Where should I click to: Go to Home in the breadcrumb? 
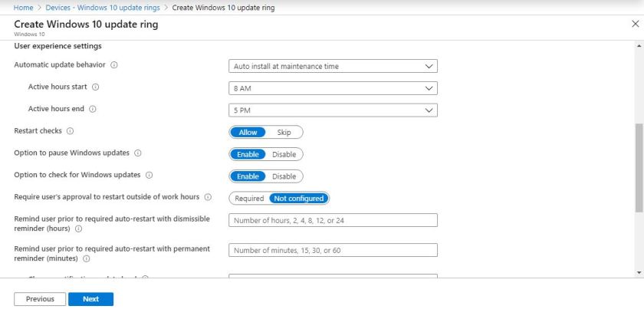coord(23,8)
